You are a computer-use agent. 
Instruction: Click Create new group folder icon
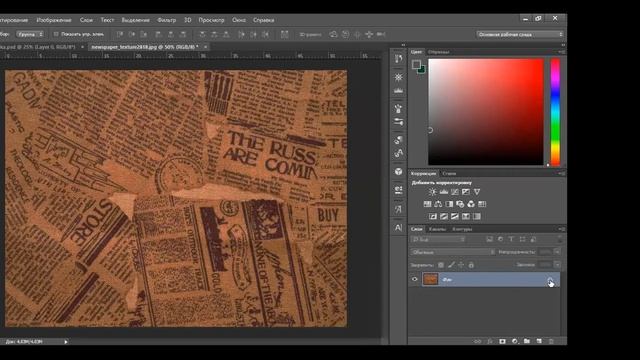point(527,341)
